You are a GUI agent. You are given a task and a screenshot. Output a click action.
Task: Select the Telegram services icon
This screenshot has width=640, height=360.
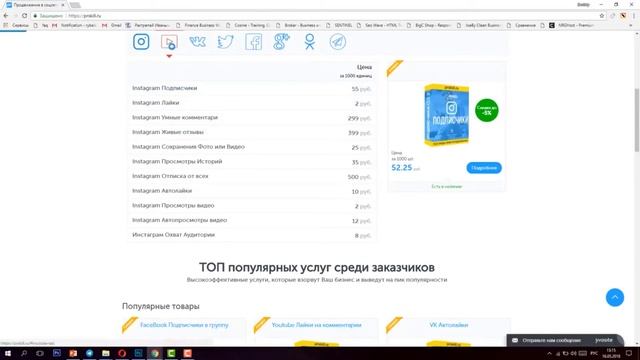click(x=338, y=42)
